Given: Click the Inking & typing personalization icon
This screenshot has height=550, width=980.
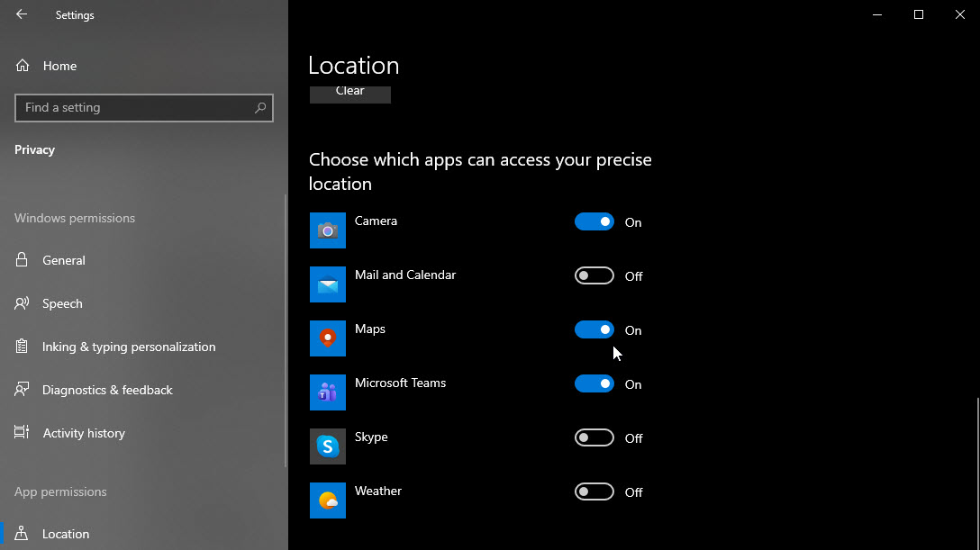Looking at the screenshot, I should click(22, 347).
